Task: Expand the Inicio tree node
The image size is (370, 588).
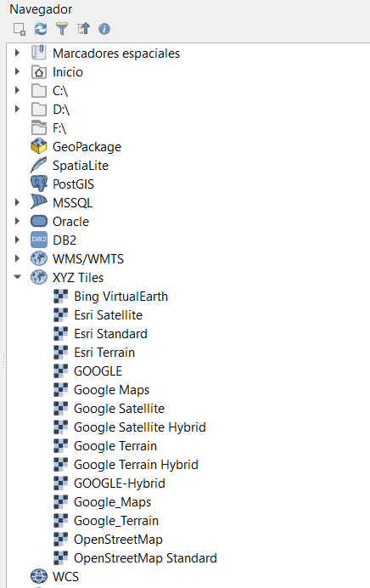Action: (17, 71)
